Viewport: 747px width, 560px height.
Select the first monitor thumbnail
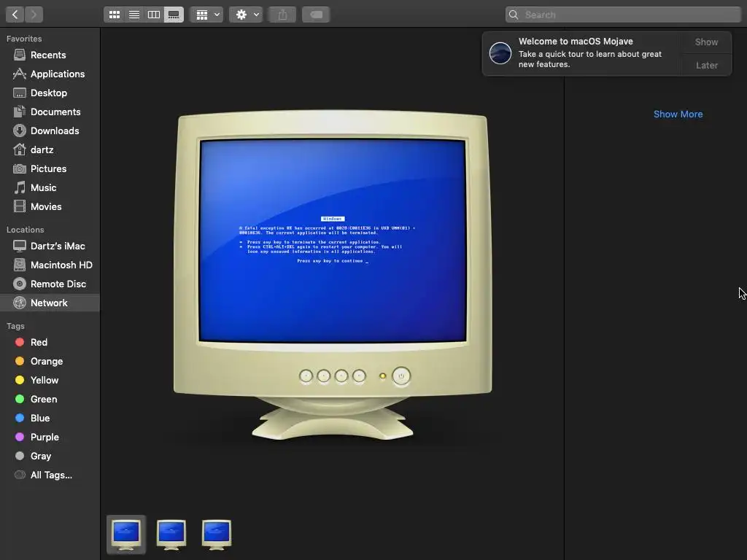[x=126, y=534]
